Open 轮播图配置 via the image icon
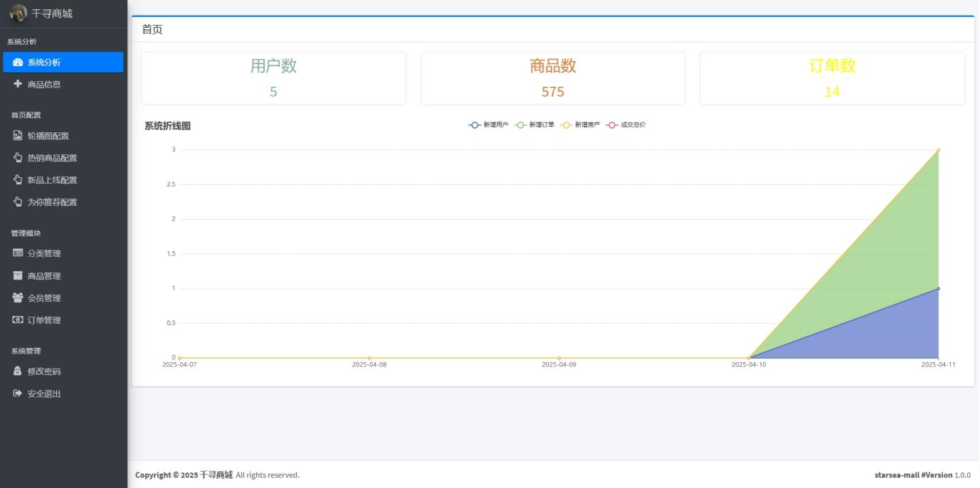The height and width of the screenshot is (488, 980). (17, 135)
